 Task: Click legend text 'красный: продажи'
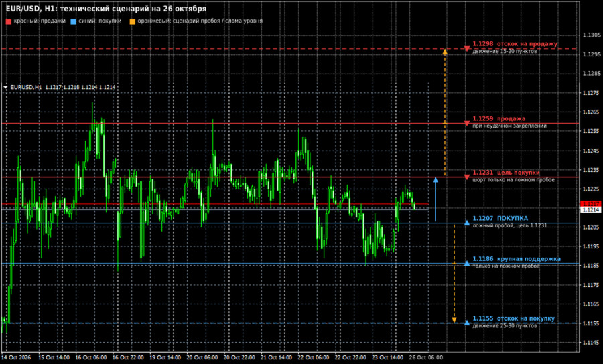click(x=40, y=21)
